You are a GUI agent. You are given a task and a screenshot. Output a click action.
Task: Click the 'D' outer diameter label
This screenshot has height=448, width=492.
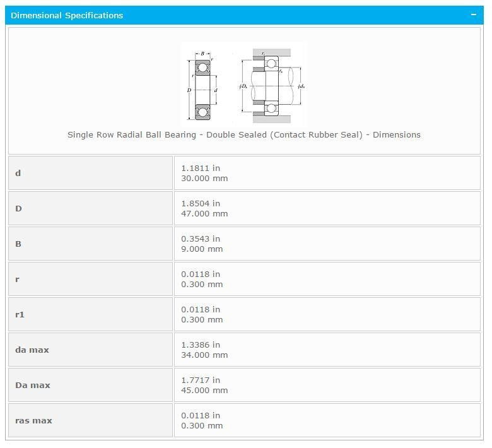coord(18,208)
